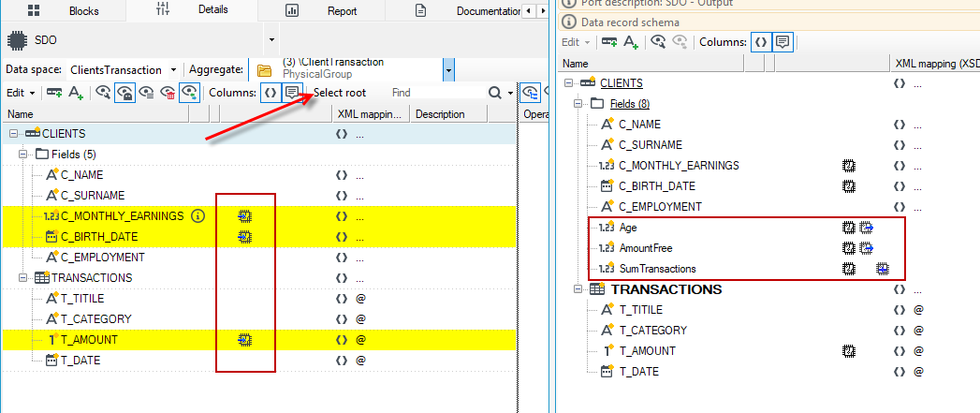The height and width of the screenshot is (413, 980).
Task: Click the Name column header in left panel
Action: point(96,114)
